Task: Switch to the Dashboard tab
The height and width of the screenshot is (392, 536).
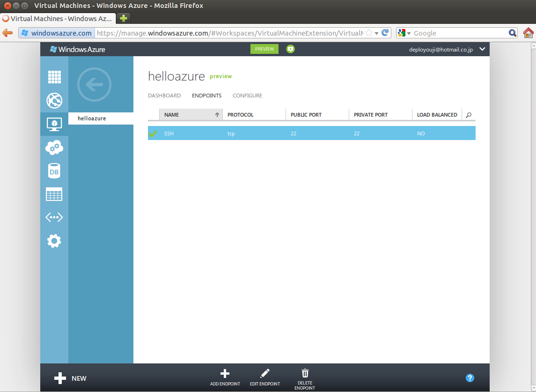Action: pyautogui.click(x=164, y=96)
